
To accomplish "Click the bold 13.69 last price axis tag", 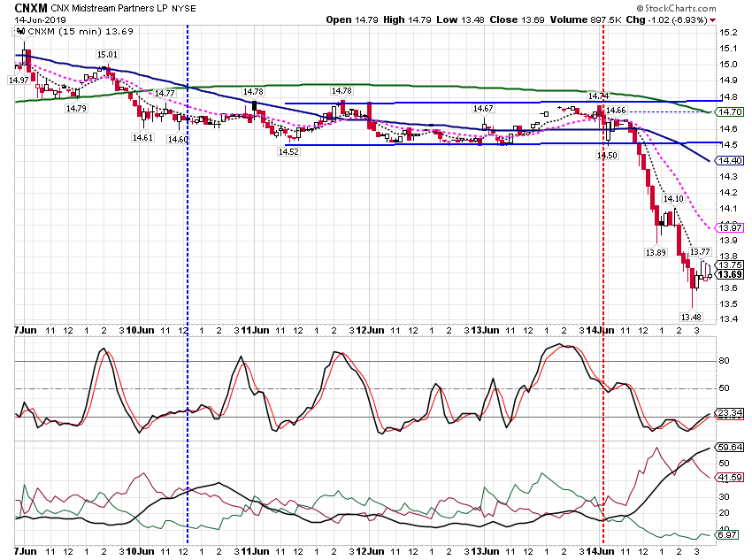I will tap(730, 274).
